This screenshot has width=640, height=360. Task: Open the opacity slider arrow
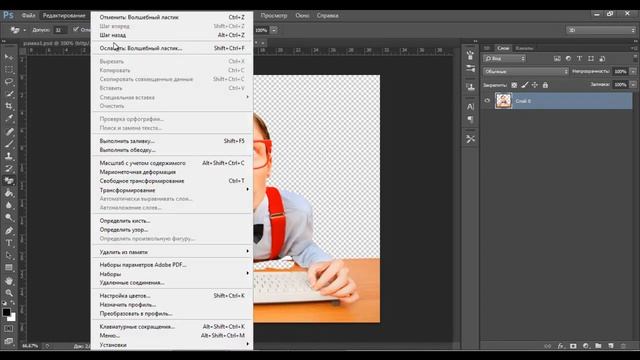pyautogui.click(x=633, y=71)
